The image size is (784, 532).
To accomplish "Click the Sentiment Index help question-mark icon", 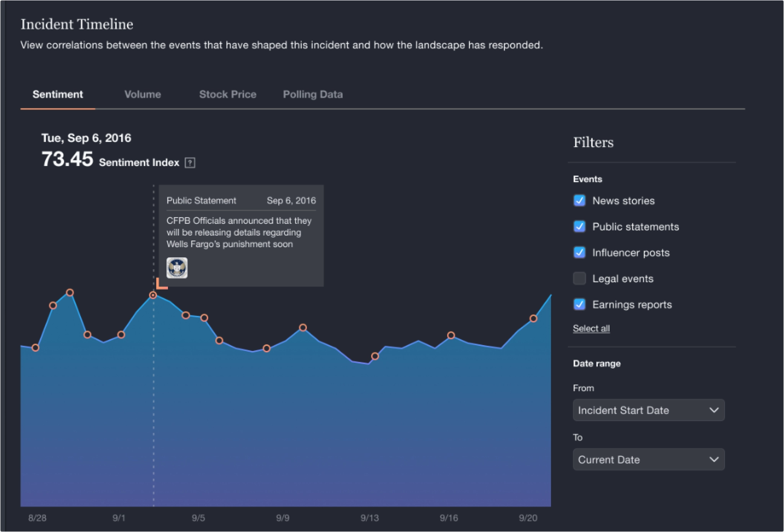I will (190, 163).
